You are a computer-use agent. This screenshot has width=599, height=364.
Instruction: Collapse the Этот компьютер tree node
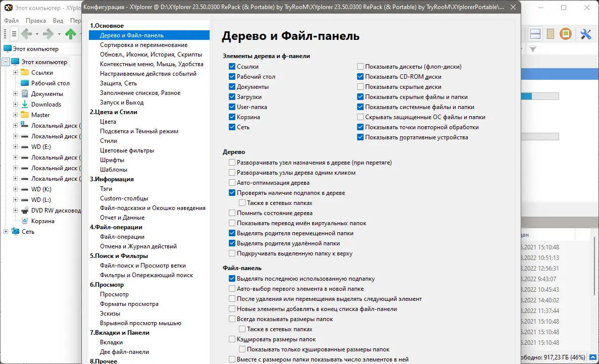coord(6,62)
